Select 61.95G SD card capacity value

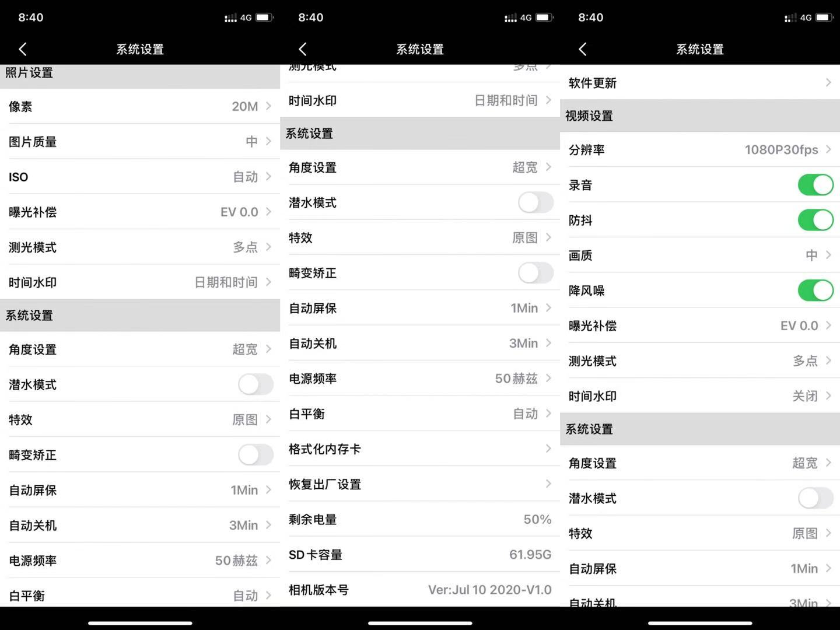tap(530, 554)
